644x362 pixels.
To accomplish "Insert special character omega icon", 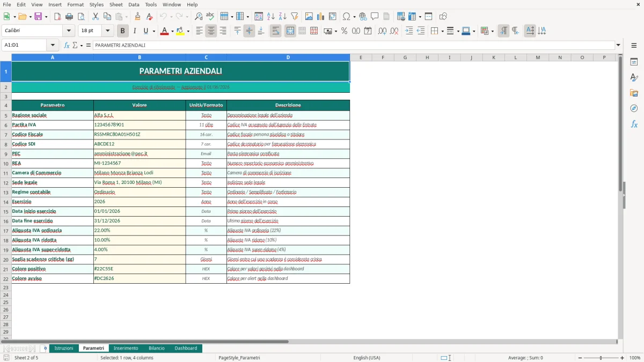I will [x=346, y=17].
